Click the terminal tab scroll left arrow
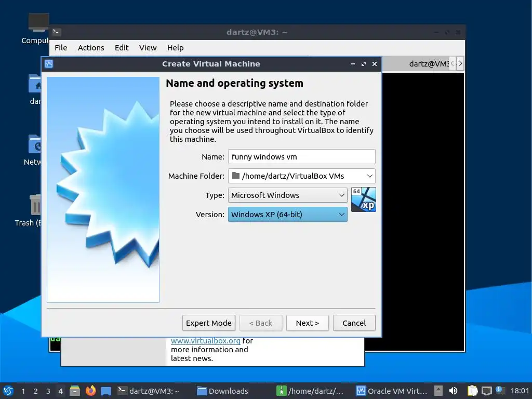The height and width of the screenshot is (399, 532). (453, 64)
